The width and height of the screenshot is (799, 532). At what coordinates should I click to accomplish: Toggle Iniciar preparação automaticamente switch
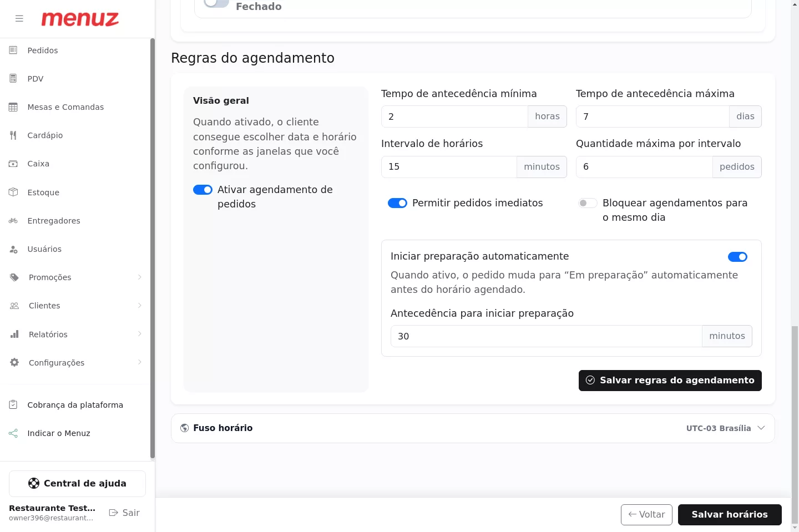(737, 257)
